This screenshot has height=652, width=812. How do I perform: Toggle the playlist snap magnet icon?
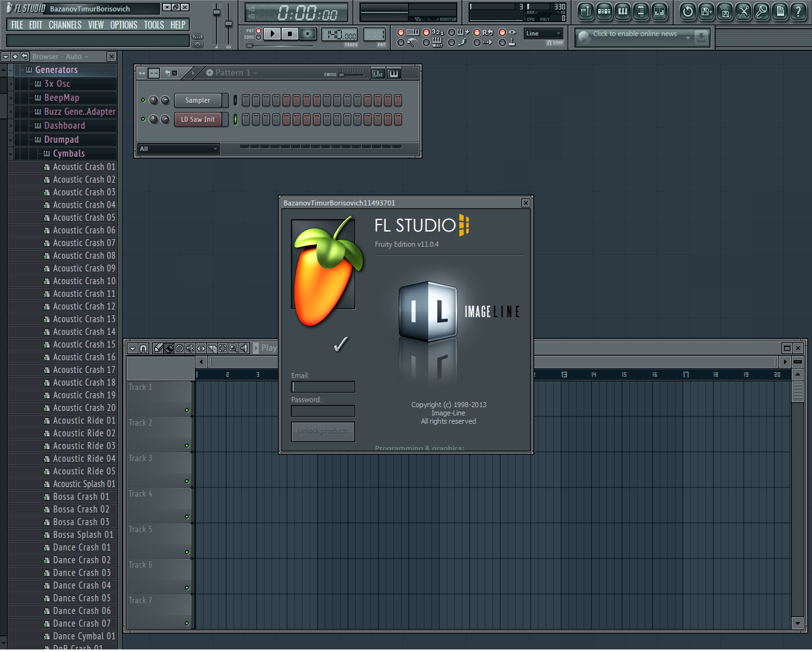pyautogui.click(x=143, y=348)
